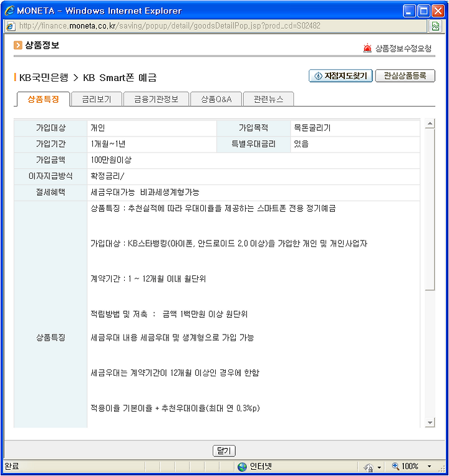Click the 관심상품등록 button

(x=405, y=76)
